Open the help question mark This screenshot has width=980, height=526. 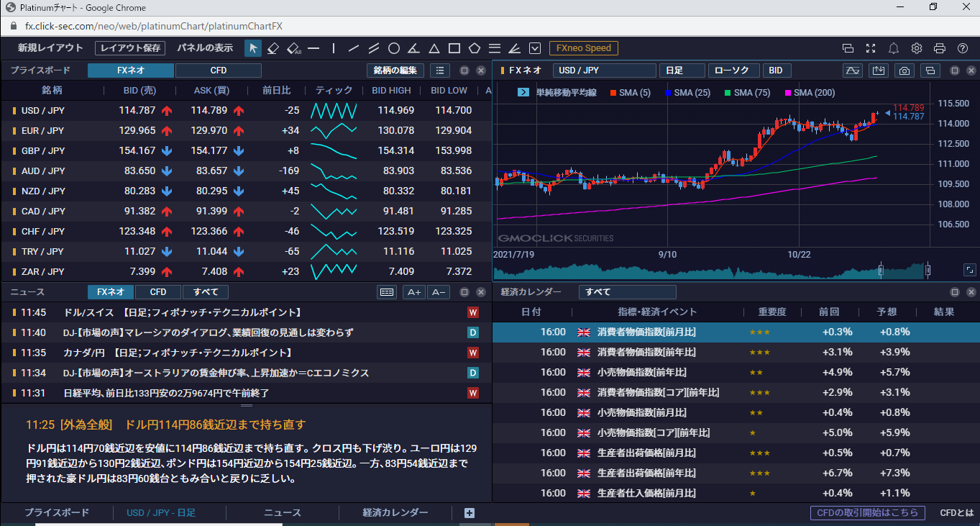click(963, 48)
